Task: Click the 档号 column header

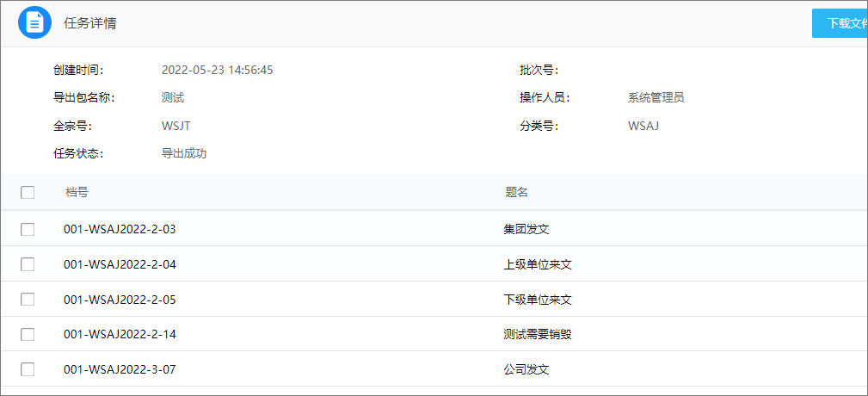Action: (x=77, y=192)
